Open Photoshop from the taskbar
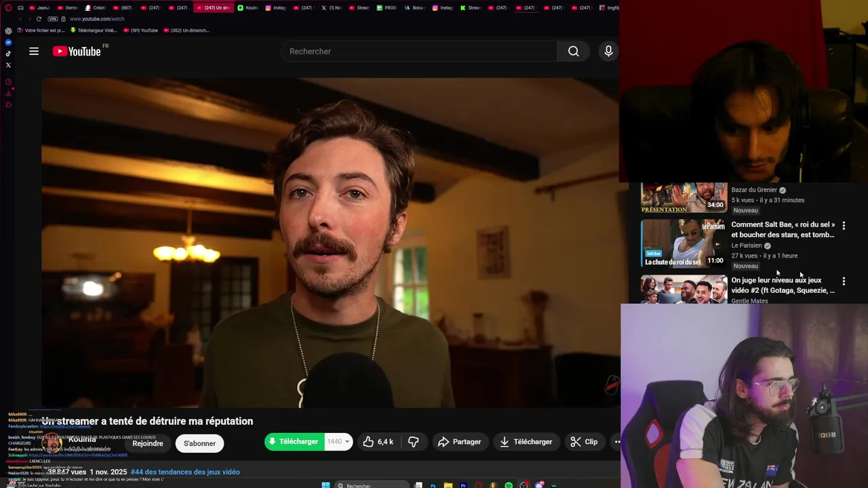The image size is (868, 488). [433, 485]
